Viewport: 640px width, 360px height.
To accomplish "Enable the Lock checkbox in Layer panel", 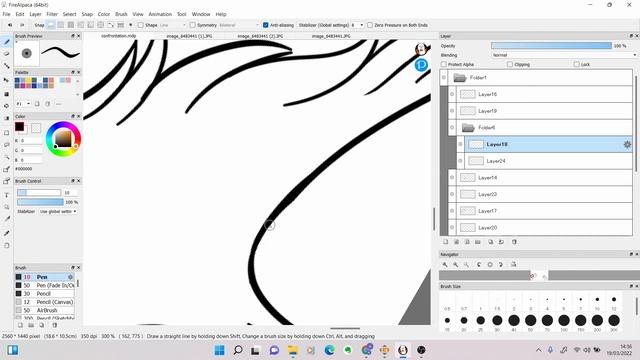I will tap(577, 64).
